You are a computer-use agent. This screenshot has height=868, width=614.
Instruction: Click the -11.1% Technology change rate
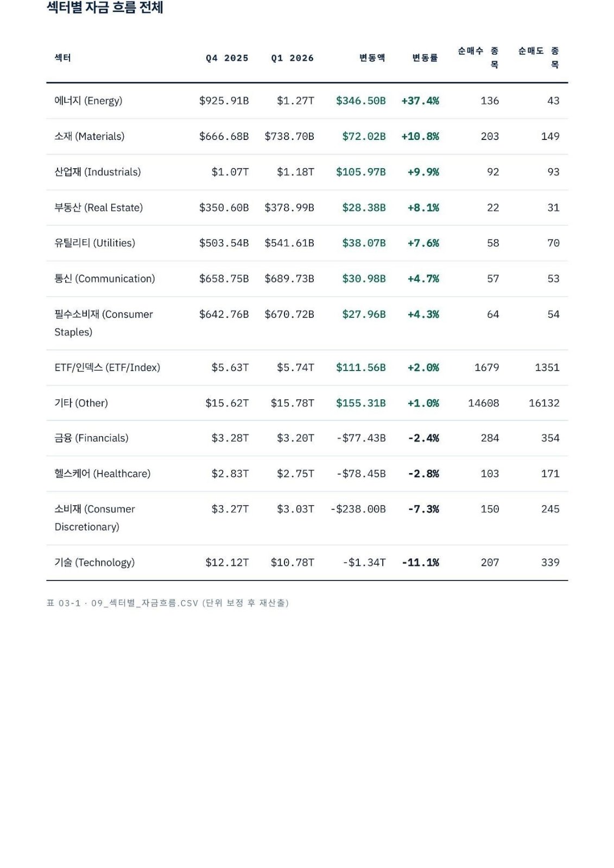421,563
